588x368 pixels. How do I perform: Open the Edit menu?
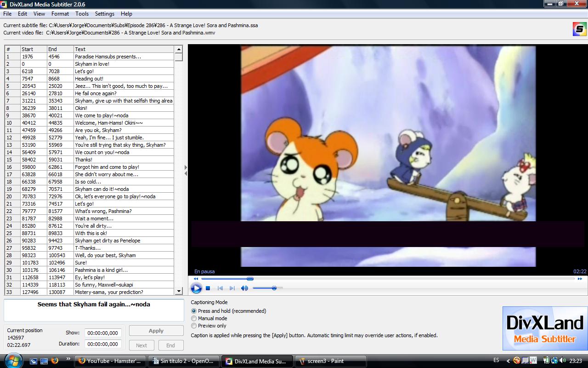[x=23, y=14]
